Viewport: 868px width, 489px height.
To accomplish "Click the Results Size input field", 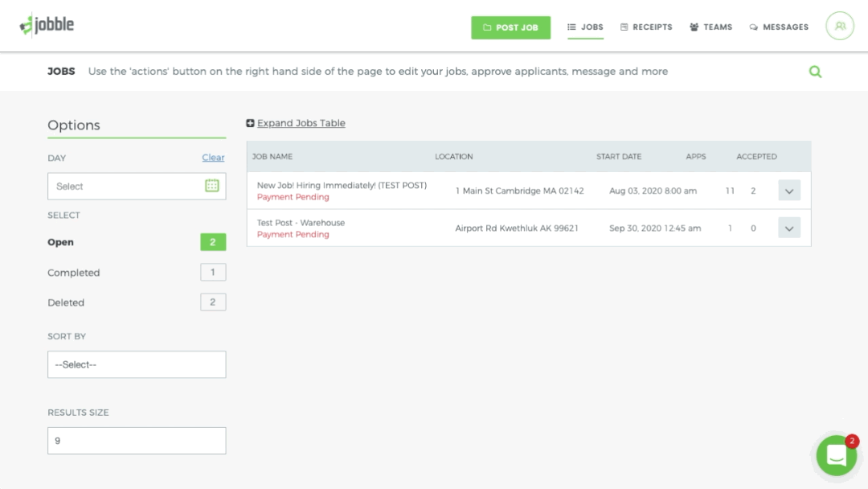I will coord(137,441).
